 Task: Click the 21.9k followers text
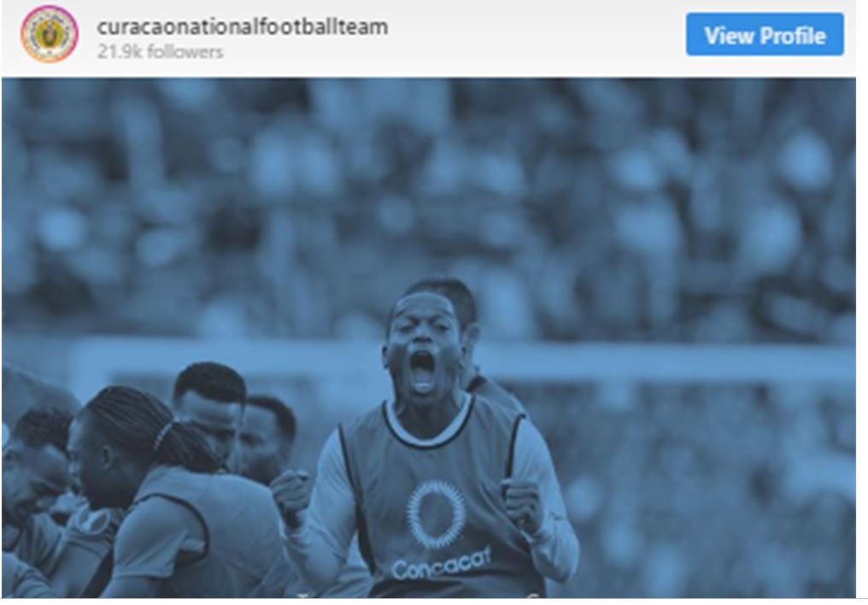coord(160,52)
